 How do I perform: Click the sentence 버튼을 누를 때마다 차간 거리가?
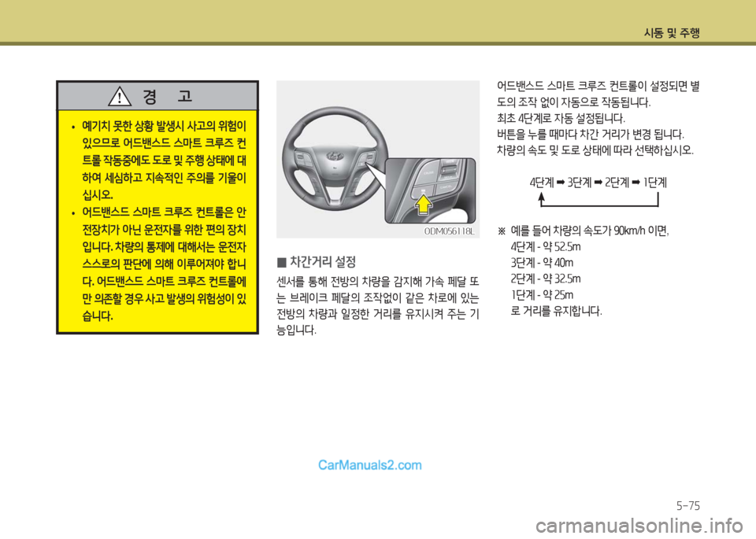591,135
